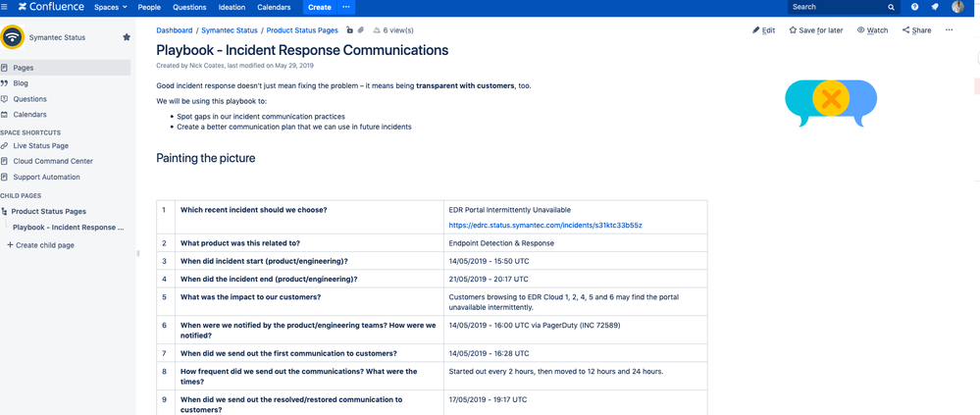This screenshot has width=980, height=415.
Task: Click the '14/05/2019 - 15:50 UTC' cell
Action: point(576,261)
